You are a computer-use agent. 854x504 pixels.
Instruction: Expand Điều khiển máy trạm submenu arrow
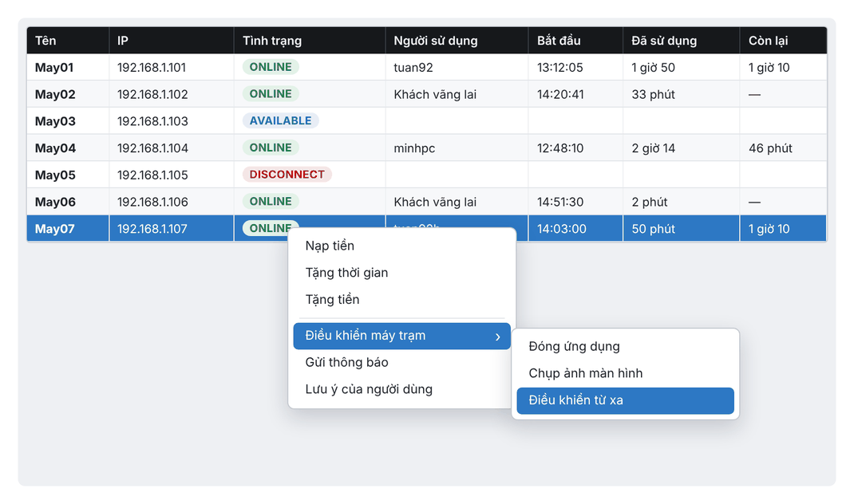click(497, 337)
